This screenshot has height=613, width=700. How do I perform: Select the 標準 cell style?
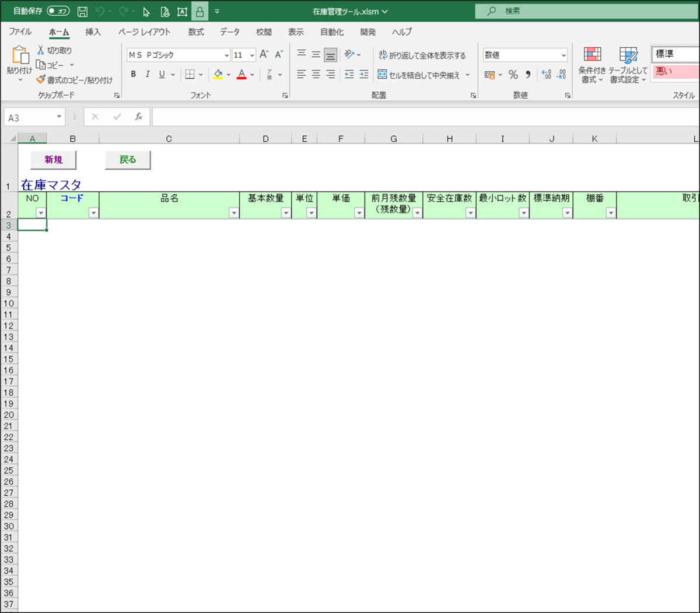click(676, 54)
